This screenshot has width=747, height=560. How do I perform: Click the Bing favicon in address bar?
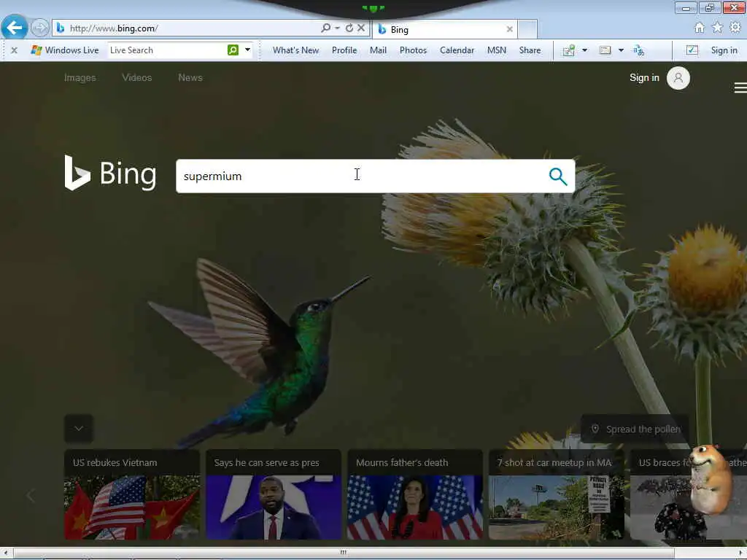61,28
